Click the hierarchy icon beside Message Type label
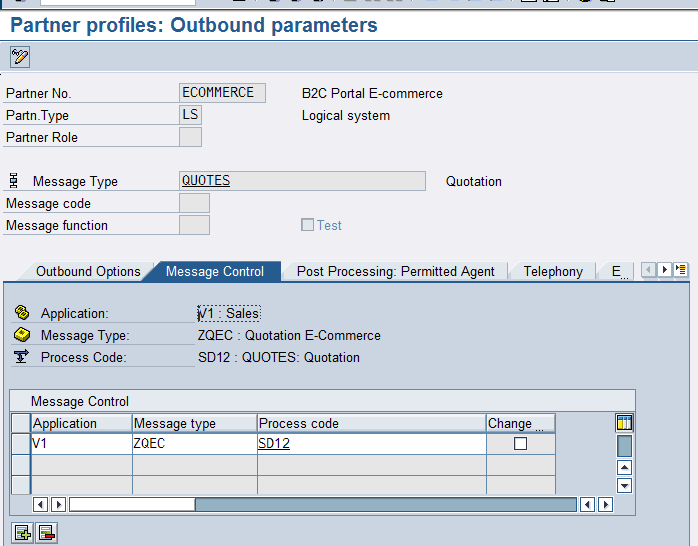This screenshot has height=546, width=698. pyautogui.click(x=14, y=181)
